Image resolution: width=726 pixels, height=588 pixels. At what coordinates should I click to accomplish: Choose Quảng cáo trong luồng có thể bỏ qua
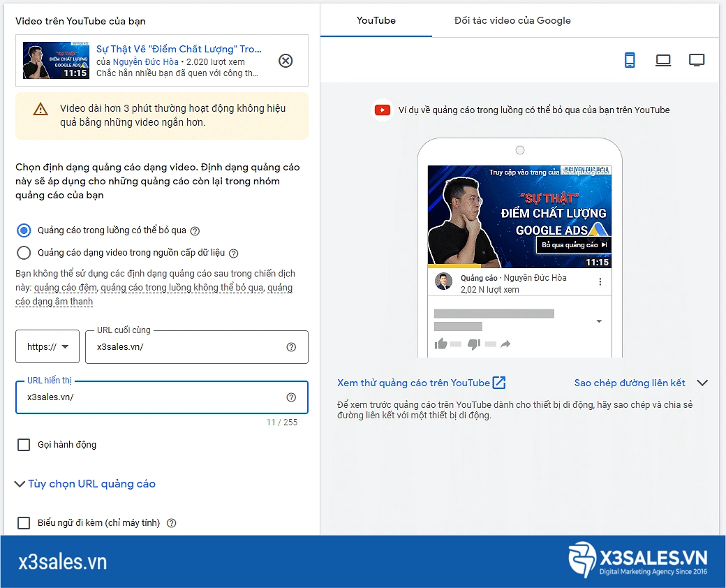[24, 230]
